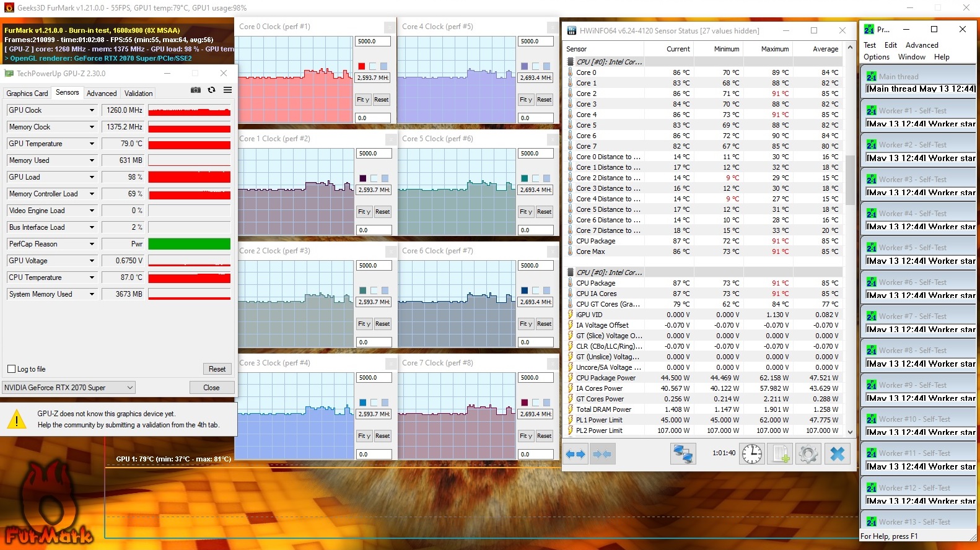Pick the purple color swatch on Core 4 graph

[x=525, y=66]
